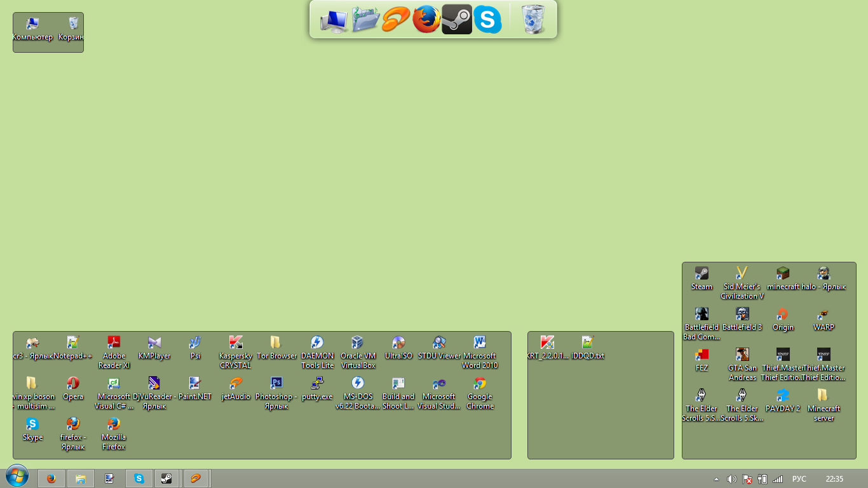
Task: Open the Mozilla Firefox desktop shortcut
Action: [x=114, y=434]
